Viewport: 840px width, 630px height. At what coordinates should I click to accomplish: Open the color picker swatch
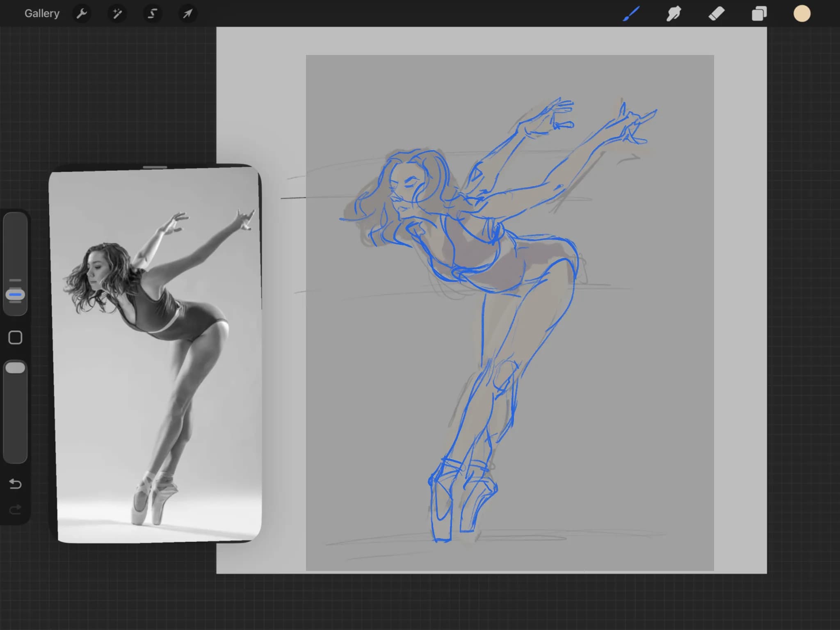802,14
